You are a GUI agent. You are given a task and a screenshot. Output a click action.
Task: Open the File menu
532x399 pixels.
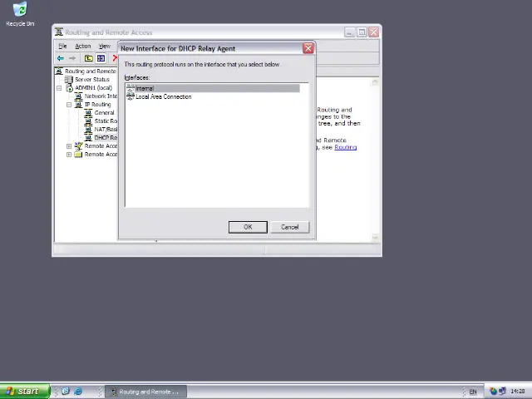point(62,47)
